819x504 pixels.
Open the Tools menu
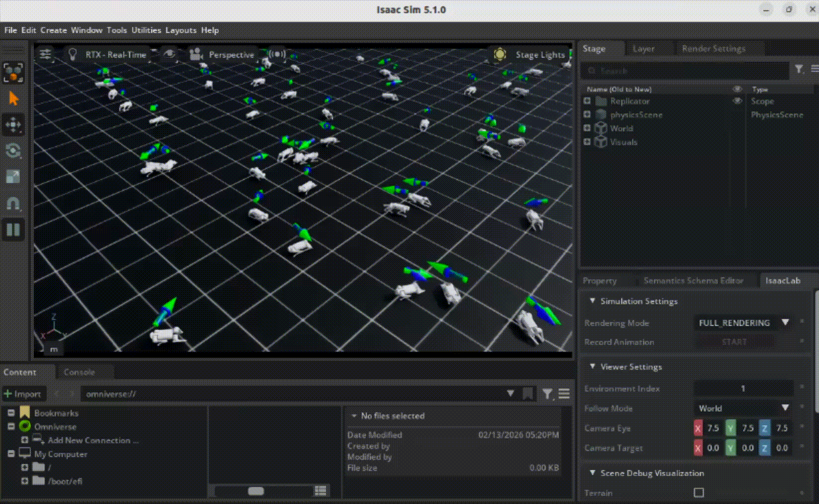[117, 30]
